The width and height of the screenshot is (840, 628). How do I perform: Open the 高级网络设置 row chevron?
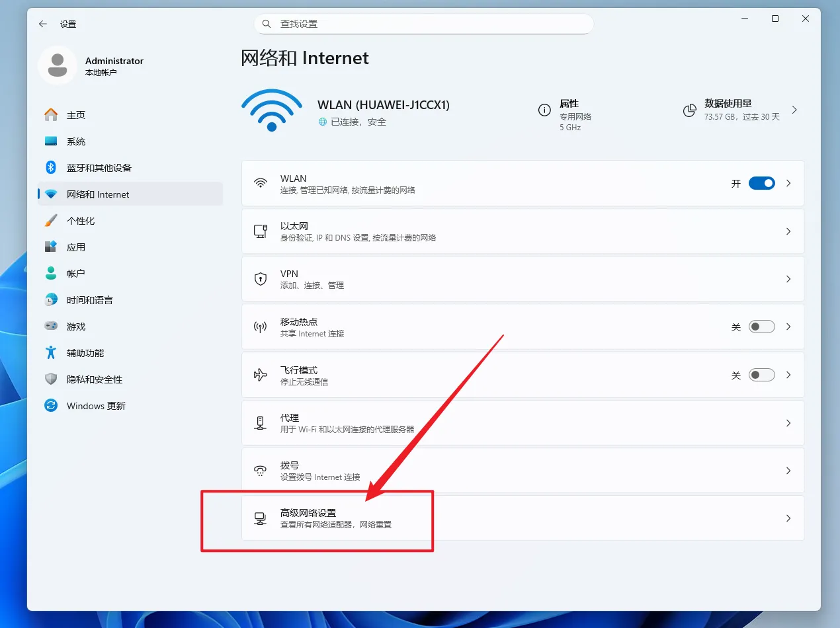click(x=788, y=518)
